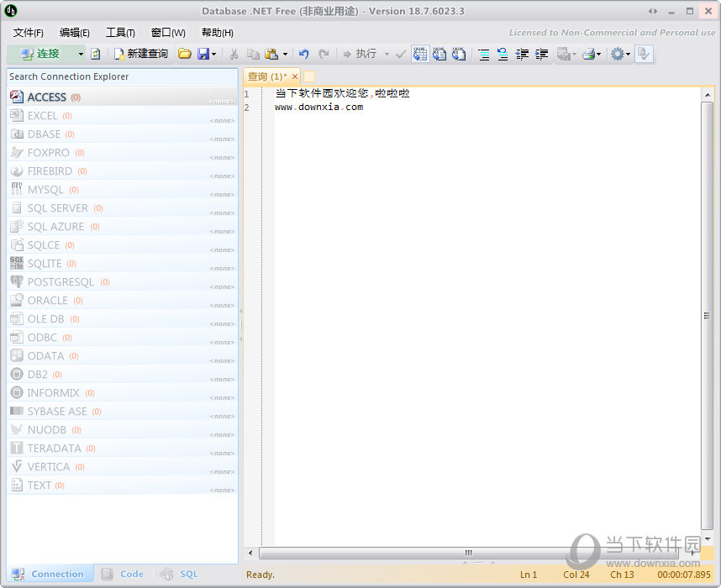721x588 pixels.
Task: Click the TERADATA icon
Action: pyautogui.click(x=17, y=448)
